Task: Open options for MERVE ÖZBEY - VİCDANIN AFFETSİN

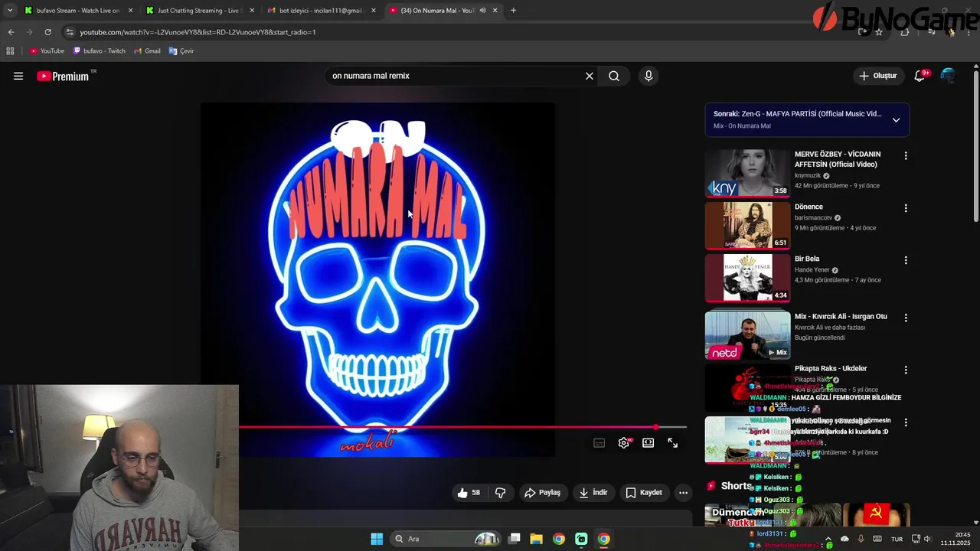Action: pyautogui.click(x=906, y=155)
